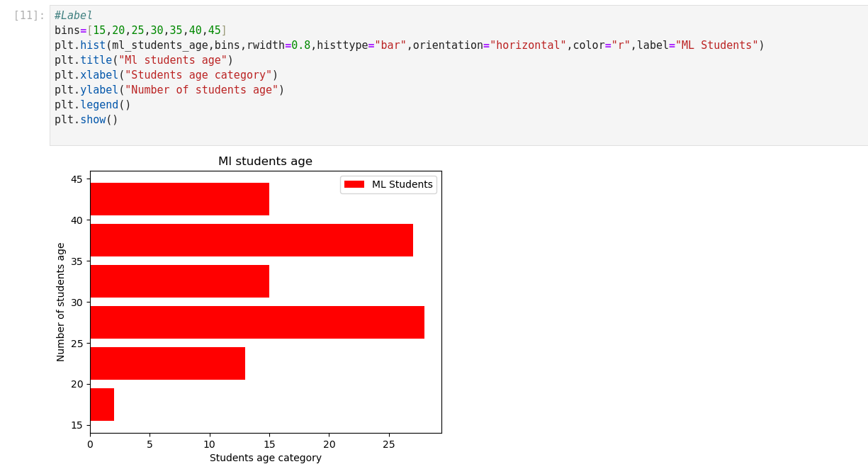Click the red bar between 35 and 40
Image resolution: width=868 pixels, height=469 pixels.
pos(251,240)
